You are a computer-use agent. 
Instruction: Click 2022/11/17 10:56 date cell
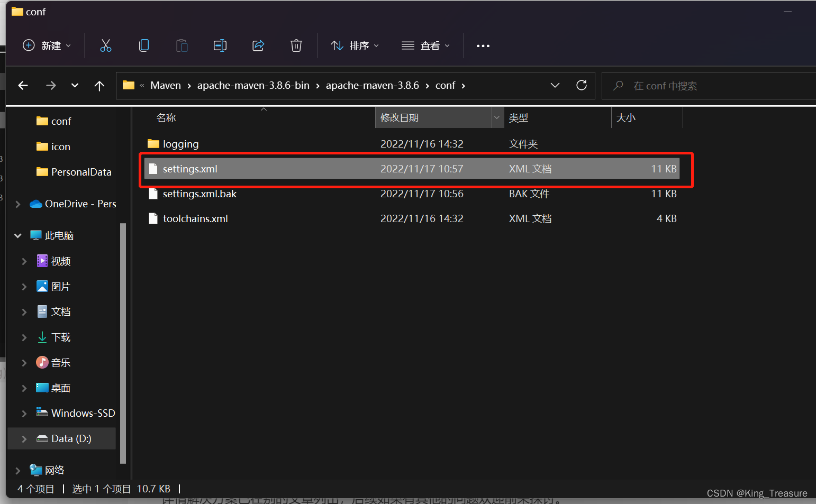pos(422,194)
